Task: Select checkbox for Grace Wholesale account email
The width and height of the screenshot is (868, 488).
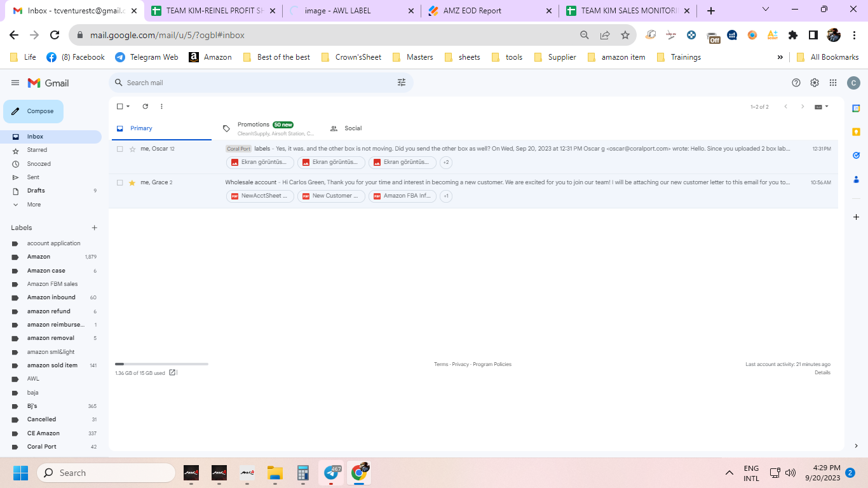Action: click(119, 183)
